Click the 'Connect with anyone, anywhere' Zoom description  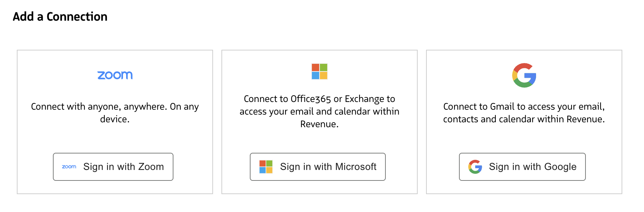pos(115,107)
